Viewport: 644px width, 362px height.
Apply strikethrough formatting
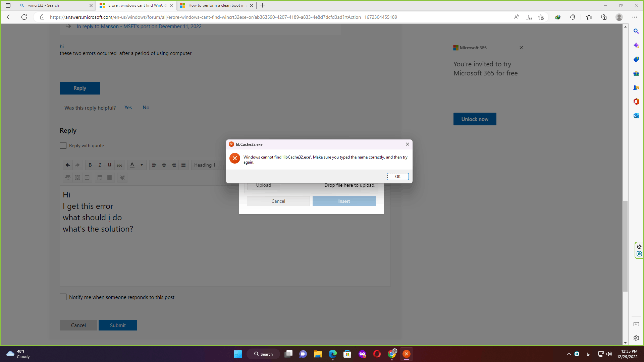(x=119, y=165)
